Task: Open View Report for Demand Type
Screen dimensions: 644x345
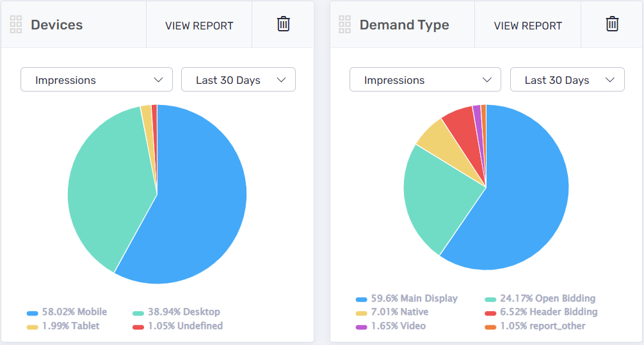Action: (x=527, y=26)
